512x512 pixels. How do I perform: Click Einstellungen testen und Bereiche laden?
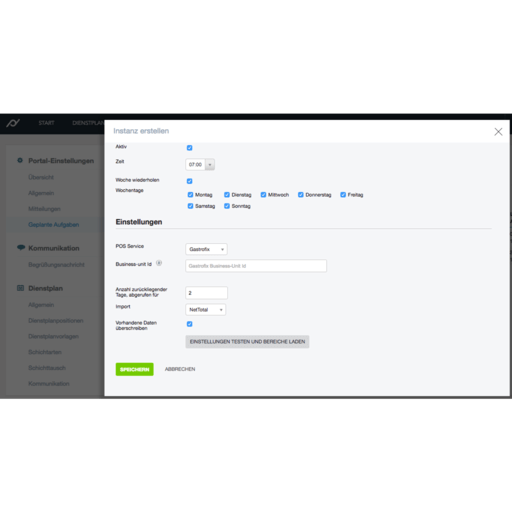[247, 342]
